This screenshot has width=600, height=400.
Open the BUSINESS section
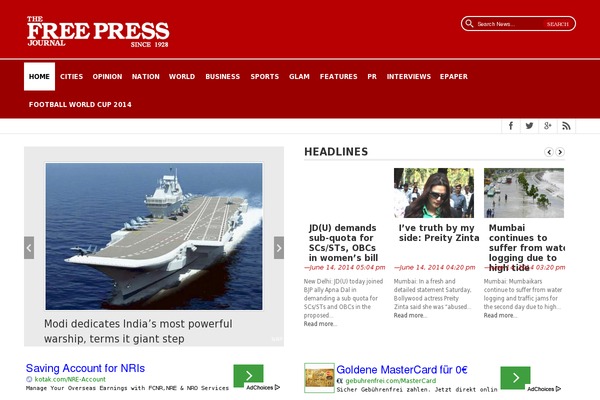click(x=223, y=77)
